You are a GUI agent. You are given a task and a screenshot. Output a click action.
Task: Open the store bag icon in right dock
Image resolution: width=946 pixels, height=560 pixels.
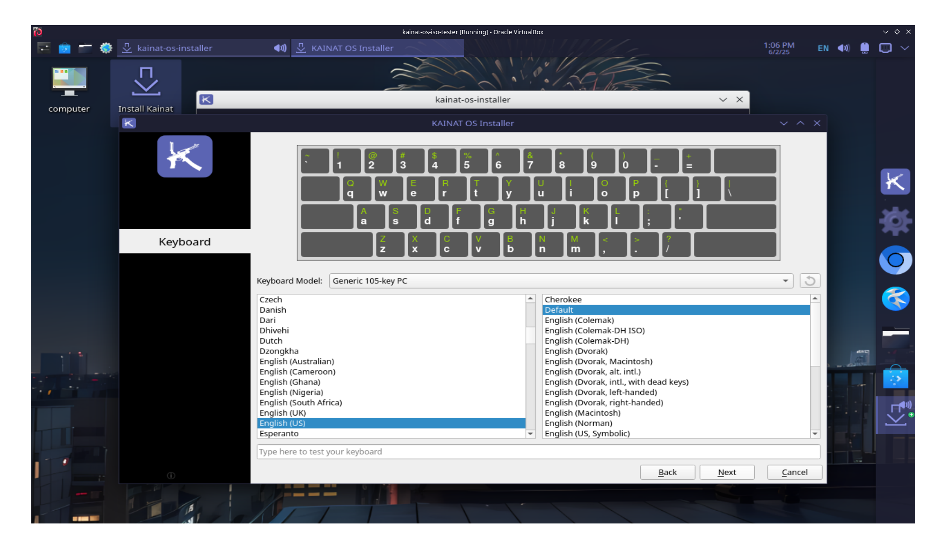895,377
